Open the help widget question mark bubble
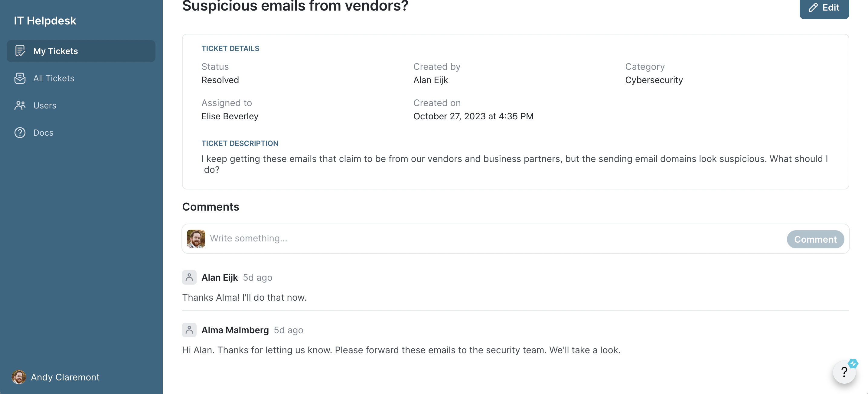Image resolution: width=868 pixels, height=394 pixels. pos(844,372)
